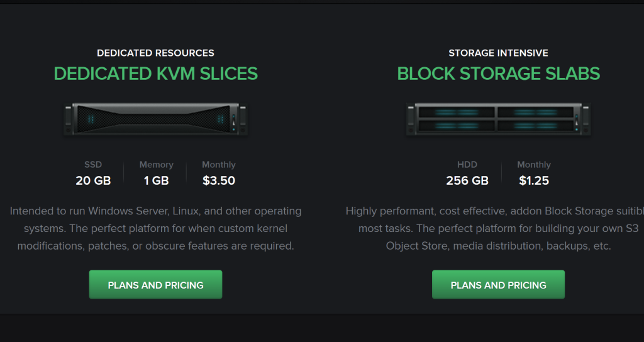Click the 1 GB Memory value
The height and width of the screenshot is (342, 644).
point(156,180)
